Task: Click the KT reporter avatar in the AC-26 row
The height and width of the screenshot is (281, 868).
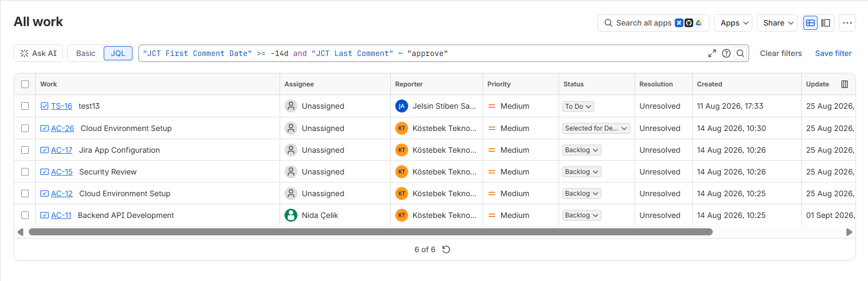Action: 402,128
